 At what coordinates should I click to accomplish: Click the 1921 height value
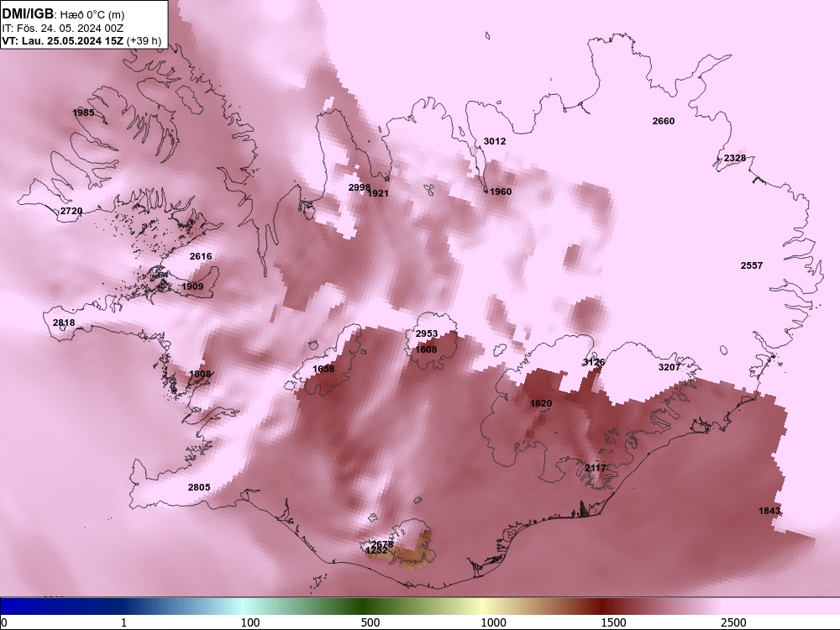pos(378,193)
